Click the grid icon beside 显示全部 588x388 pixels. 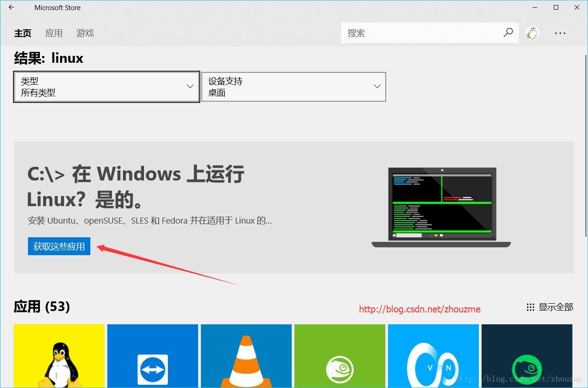531,307
